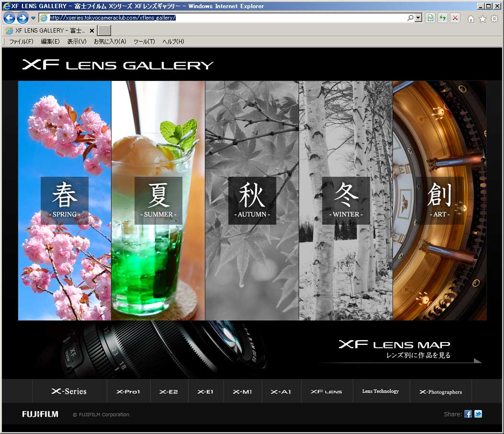The image size is (504, 434).
Task: Stop page loading with the red X icon
Action: [x=455, y=18]
